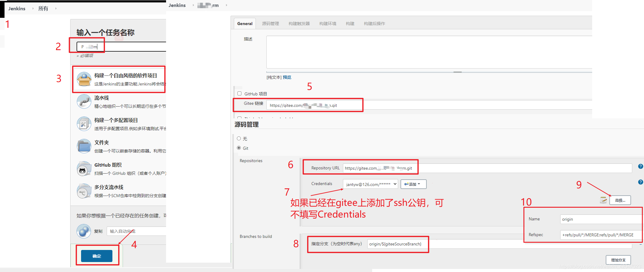The height and width of the screenshot is (272, 644).
Task: Click the 复制 copy globe icon
Action: click(x=84, y=231)
